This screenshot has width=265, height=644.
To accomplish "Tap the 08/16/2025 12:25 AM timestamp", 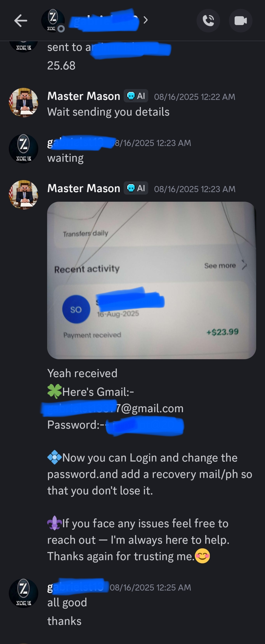I will click(x=150, y=588).
